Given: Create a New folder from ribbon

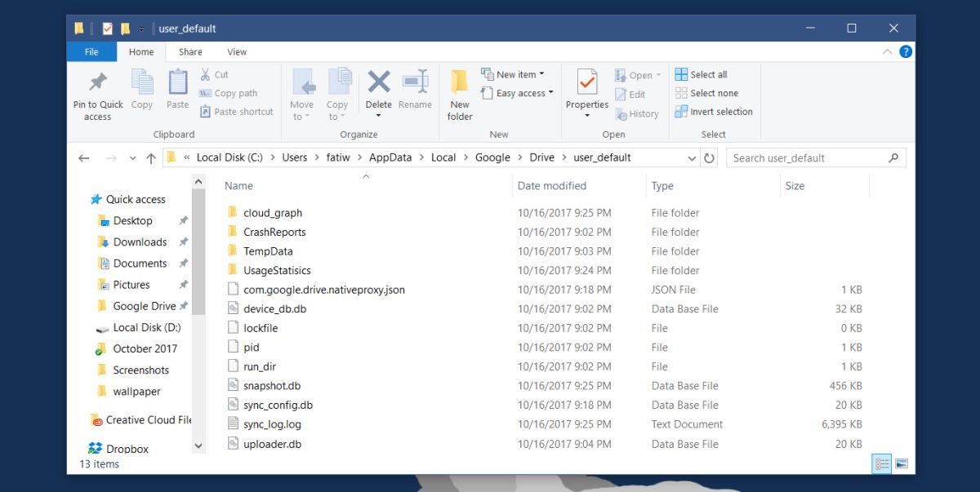Looking at the screenshot, I should [x=460, y=95].
